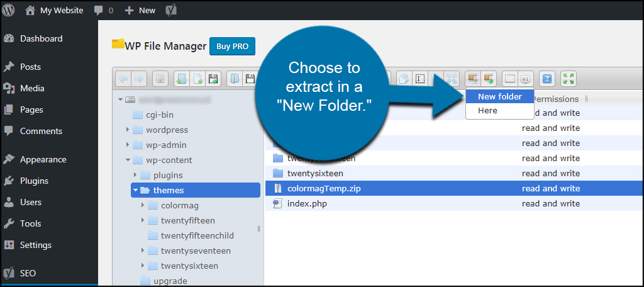Choose Here from extract menu
The width and height of the screenshot is (644, 287).
500,111
